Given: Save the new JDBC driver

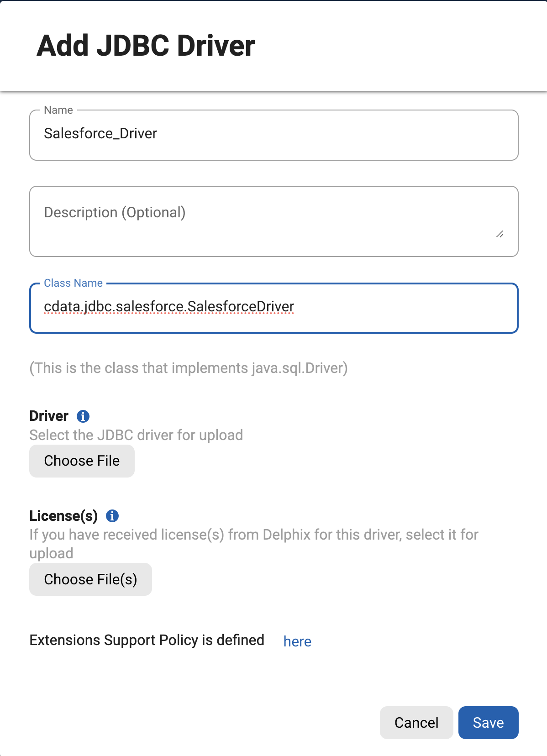Looking at the screenshot, I should coord(489,723).
